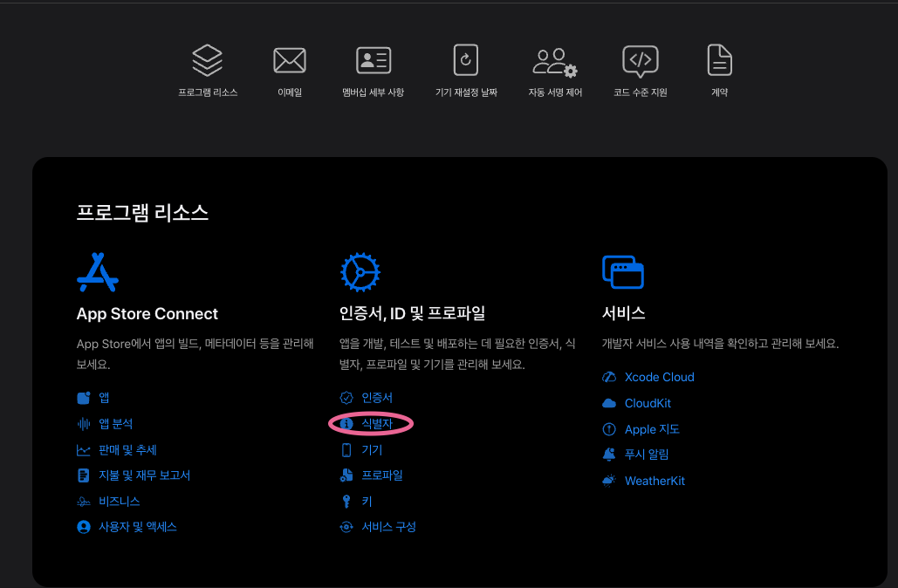Open the 앱 link
This screenshot has width=898, height=588.
tap(104, 398)
